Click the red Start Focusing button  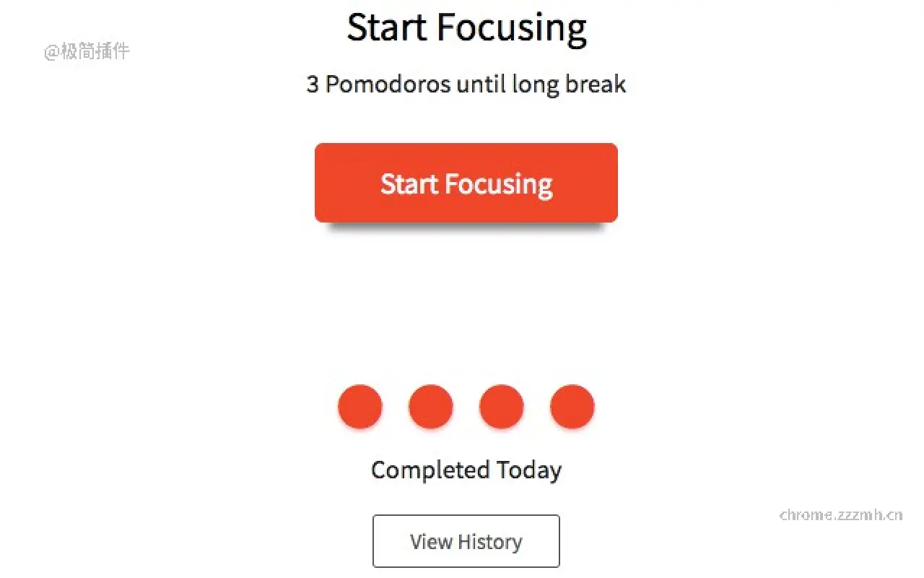tap(466, 183)
